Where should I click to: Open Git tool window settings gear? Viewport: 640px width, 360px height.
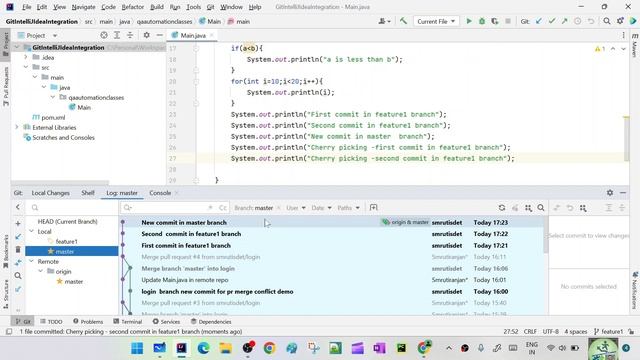610,193
